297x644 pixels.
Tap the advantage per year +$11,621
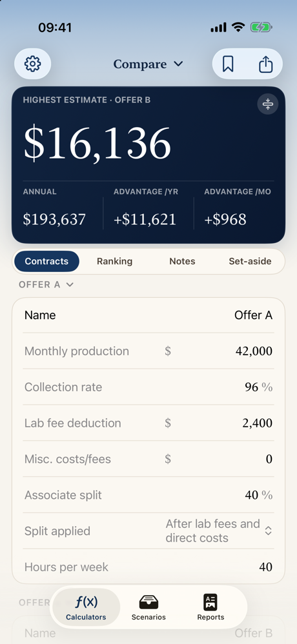[x=145, y=220]
